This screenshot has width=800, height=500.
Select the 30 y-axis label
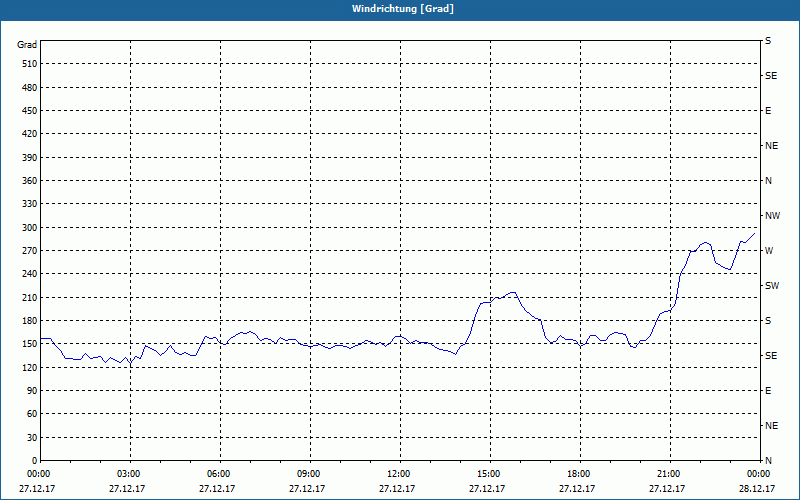tap(32, 438)
